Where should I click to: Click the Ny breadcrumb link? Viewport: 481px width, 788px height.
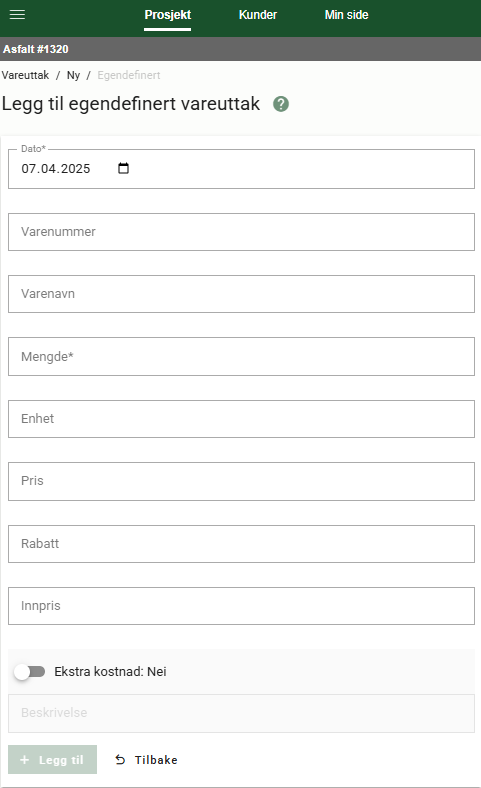click(x=73, y=75)
